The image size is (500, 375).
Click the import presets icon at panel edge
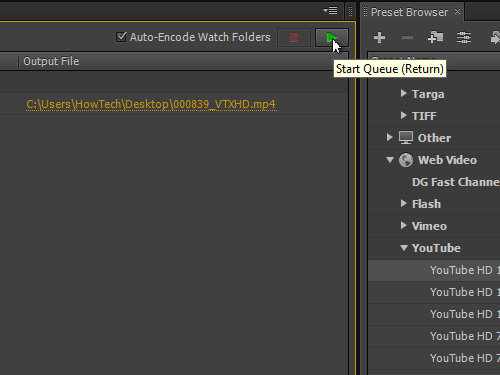(495, 37)
